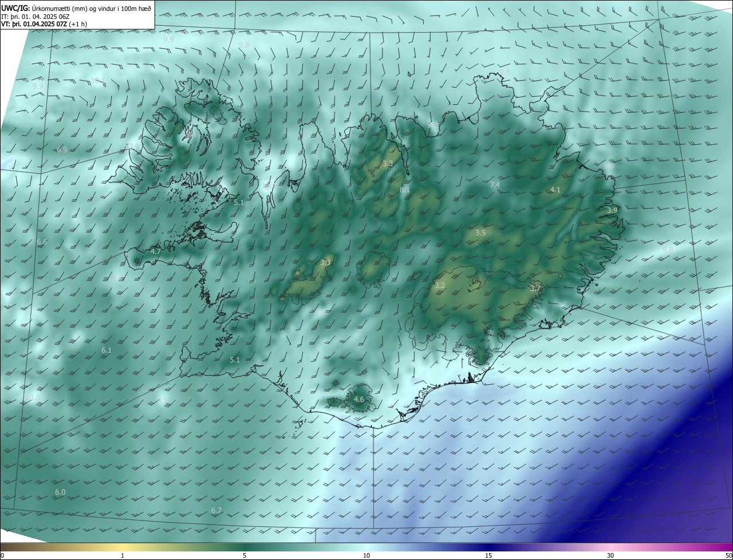This screenshot has height=560, width=733.
Task: Click the 6.9 value west of the Westfjords
Action: (x=62, y=149)
